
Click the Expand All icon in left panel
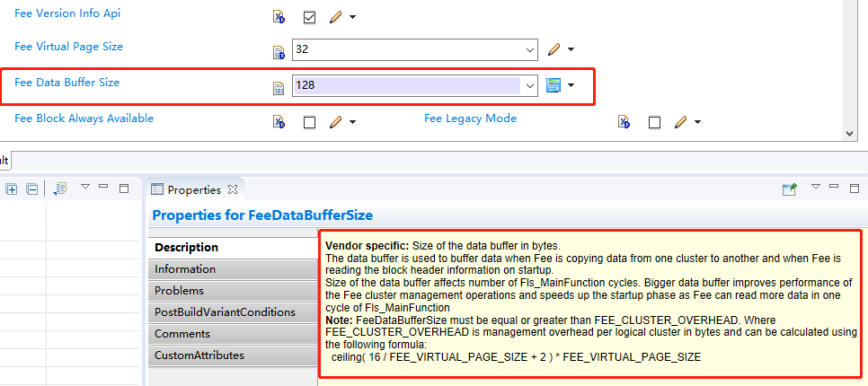click(x=12, y=189)
